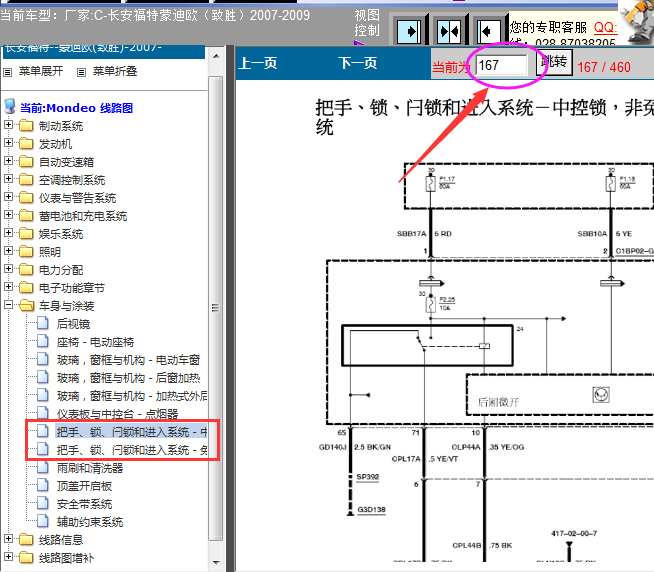
Task: Expand the 空调控制系统 tree node
Action: 8,178
